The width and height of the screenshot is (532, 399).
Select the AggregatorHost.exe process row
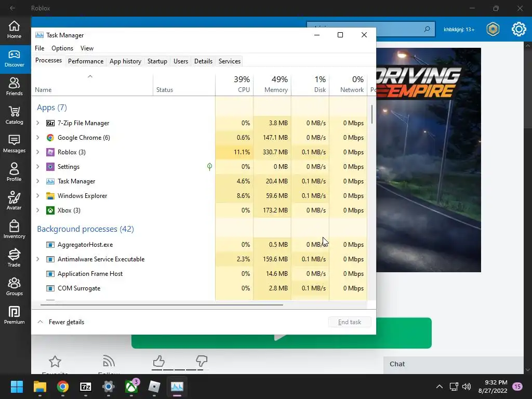pyautogui.click(x=199, y=245)
